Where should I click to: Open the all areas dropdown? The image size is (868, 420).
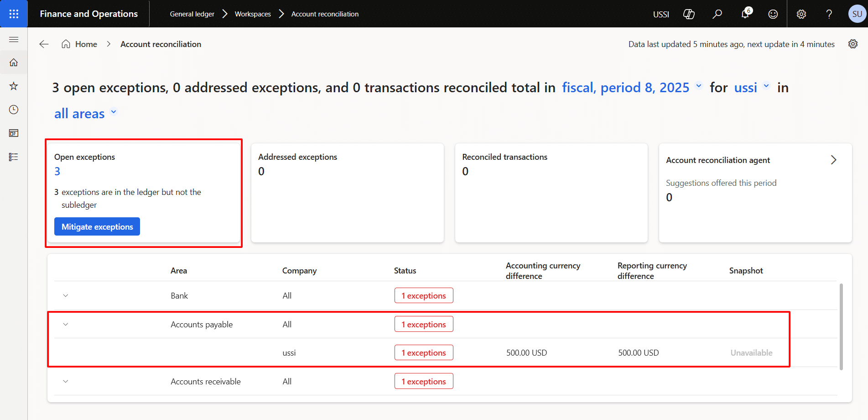coord(85,114)
